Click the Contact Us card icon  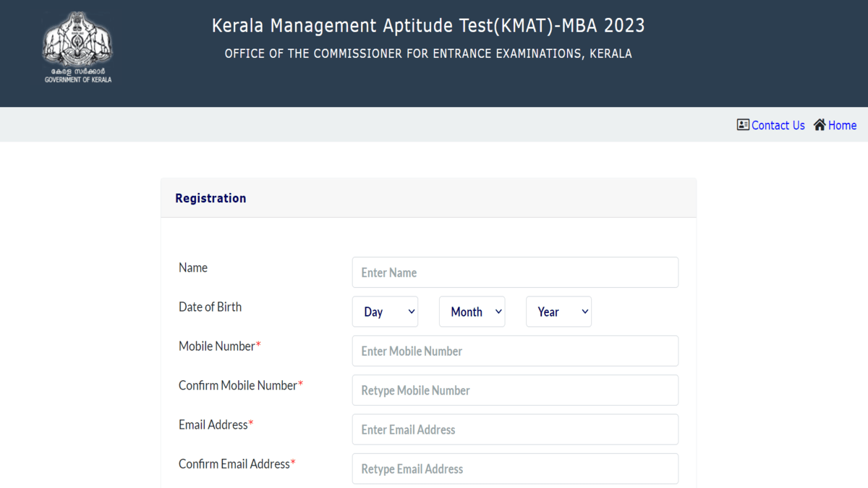pyautogui.click(x=743, y=124)
